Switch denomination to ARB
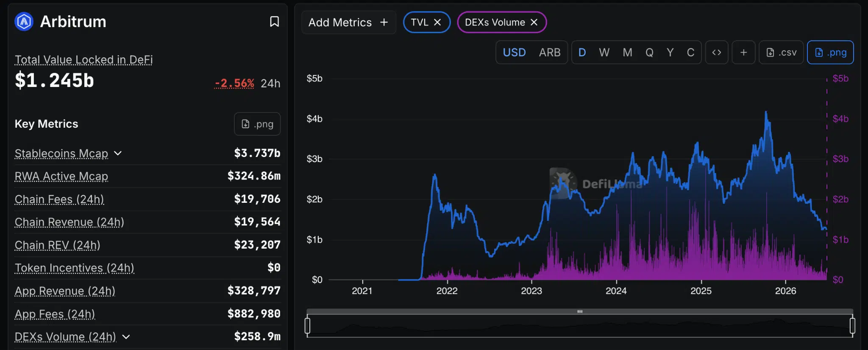868x350 pixels. coord(550,52)
